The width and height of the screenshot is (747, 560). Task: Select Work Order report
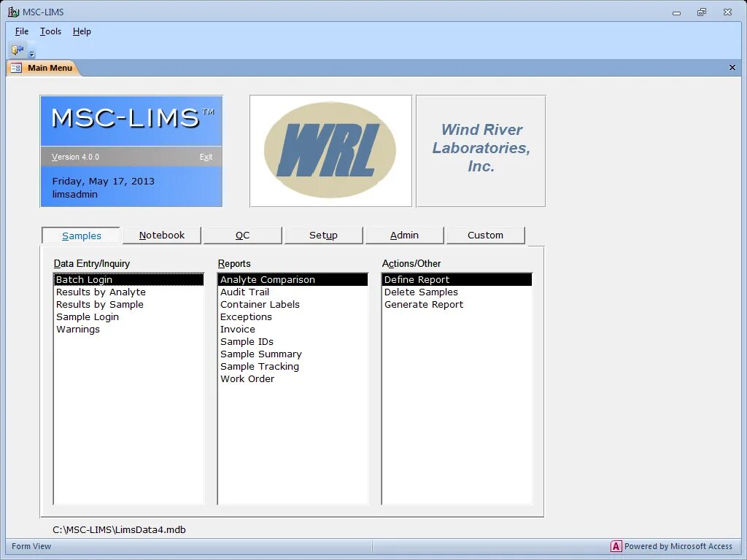(293, 378)
